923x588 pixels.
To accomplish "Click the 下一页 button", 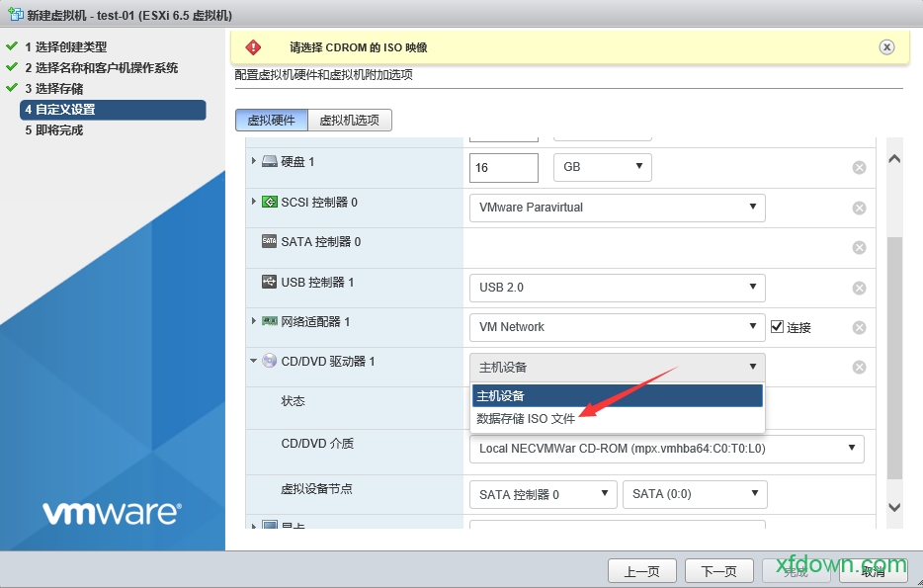I will point(718,570).
